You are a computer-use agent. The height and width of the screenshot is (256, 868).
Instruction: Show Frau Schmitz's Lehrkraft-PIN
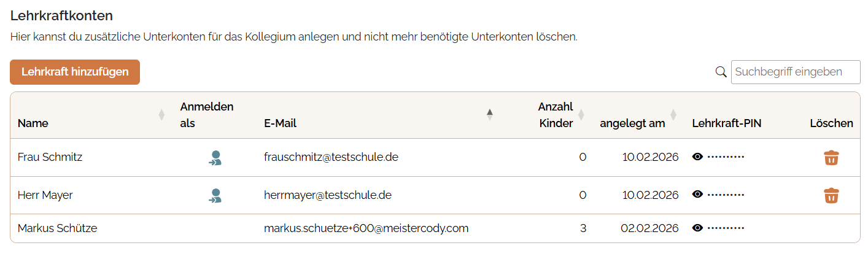click(697, 157)
